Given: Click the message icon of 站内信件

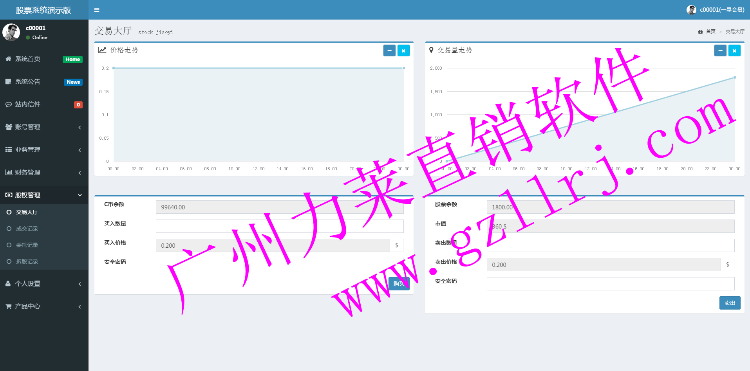Looking at the screenshot, I should click(x=8, y=104).
